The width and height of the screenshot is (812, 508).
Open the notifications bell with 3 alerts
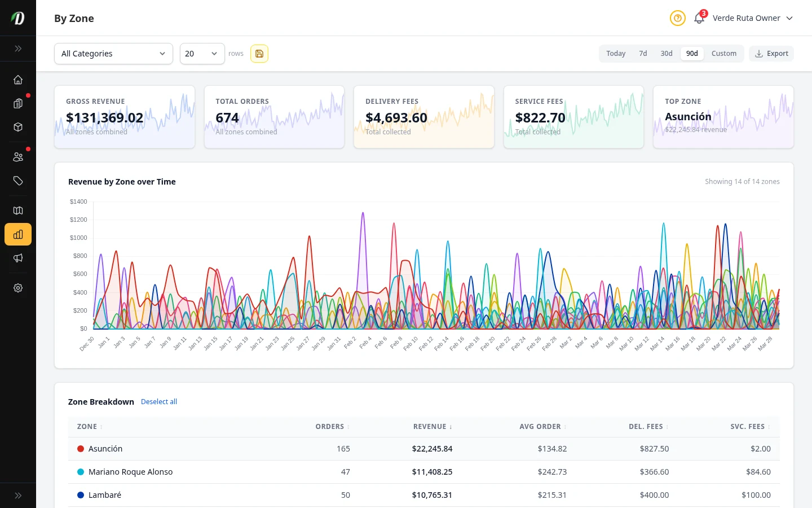coord(699,18)
